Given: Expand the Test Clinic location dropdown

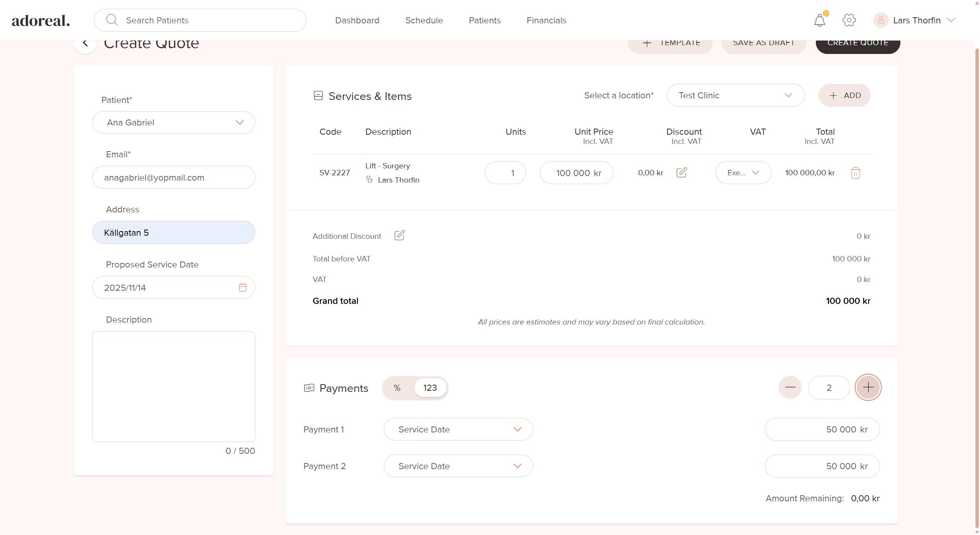Looking at the screenshot, I should point(735,95).
